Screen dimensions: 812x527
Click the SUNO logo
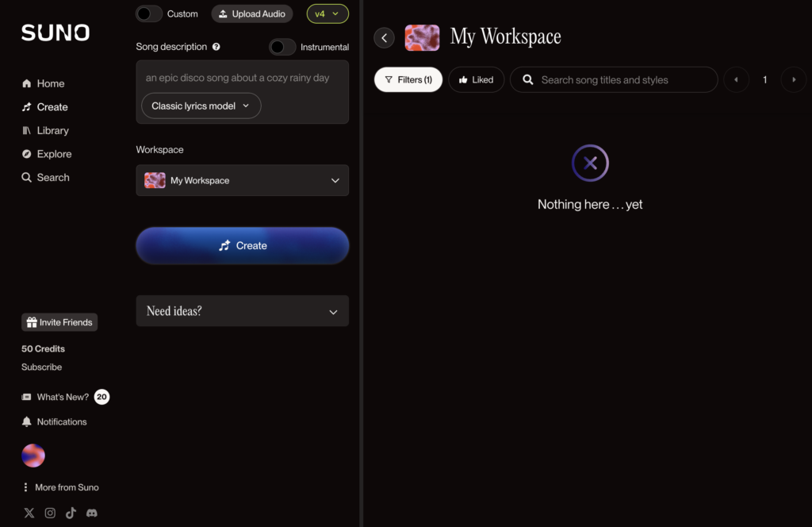(x=56, y=33)
